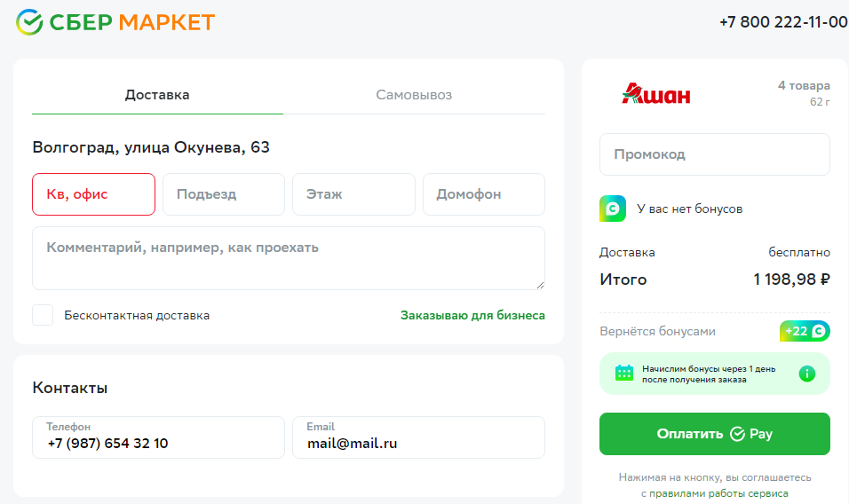Focus the Подъезд input field

(x=224, y=194)
